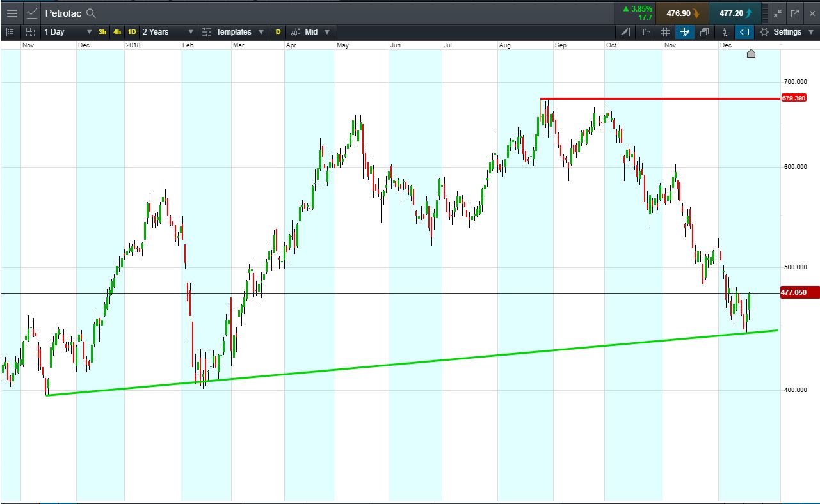The height and width of the screenshot is (504, 820).
Task: Open the drawing tools icon
Action: 625,32
